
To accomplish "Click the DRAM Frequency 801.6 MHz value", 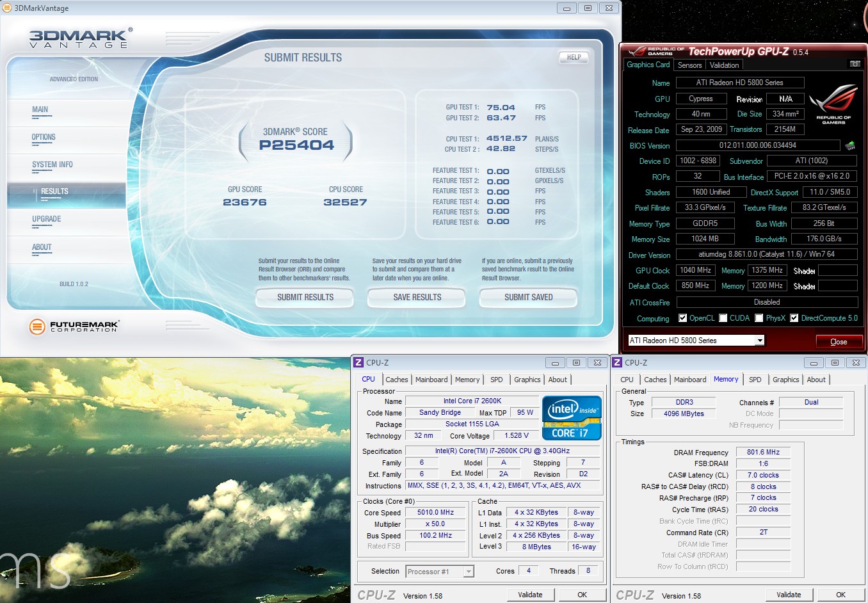I will (763, 452).
